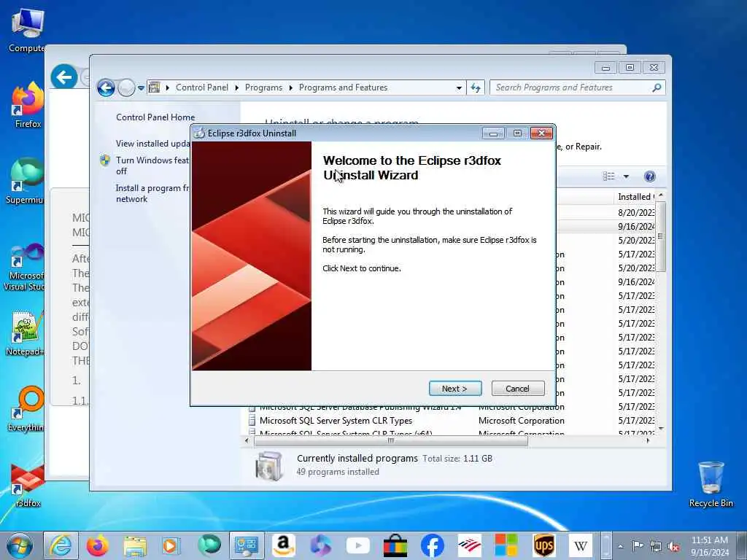Open Action Center flag icon
747x560 pixels.
[x=638, y=546]
